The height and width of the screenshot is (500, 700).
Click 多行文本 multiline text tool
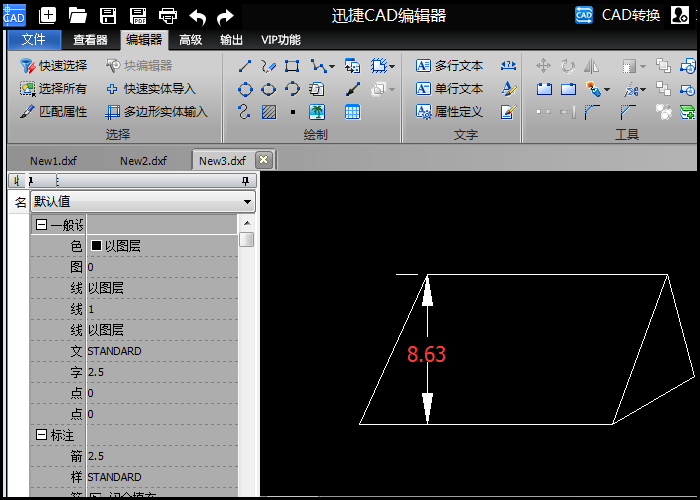(x=449, y=66)
